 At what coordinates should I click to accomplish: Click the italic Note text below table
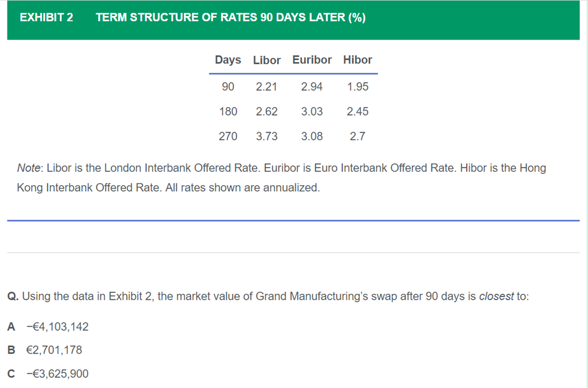point(28,168)
